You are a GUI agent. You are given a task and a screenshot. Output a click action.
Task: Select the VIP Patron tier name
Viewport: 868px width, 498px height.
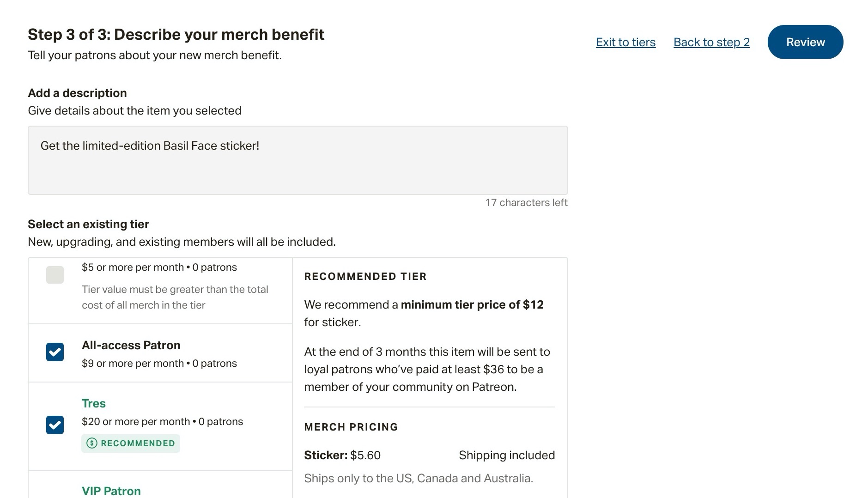(x=111, y=491)
